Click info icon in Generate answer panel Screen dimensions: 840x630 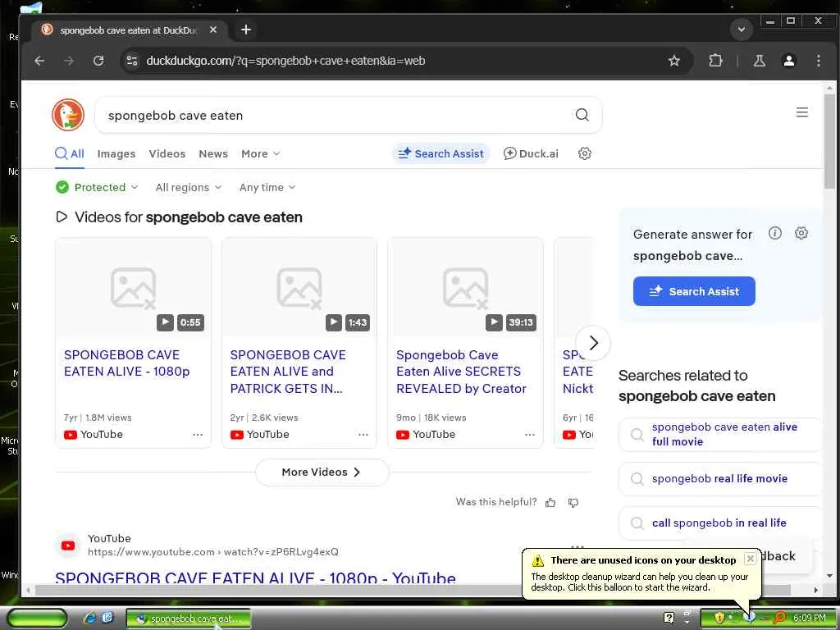click(774, 233)
